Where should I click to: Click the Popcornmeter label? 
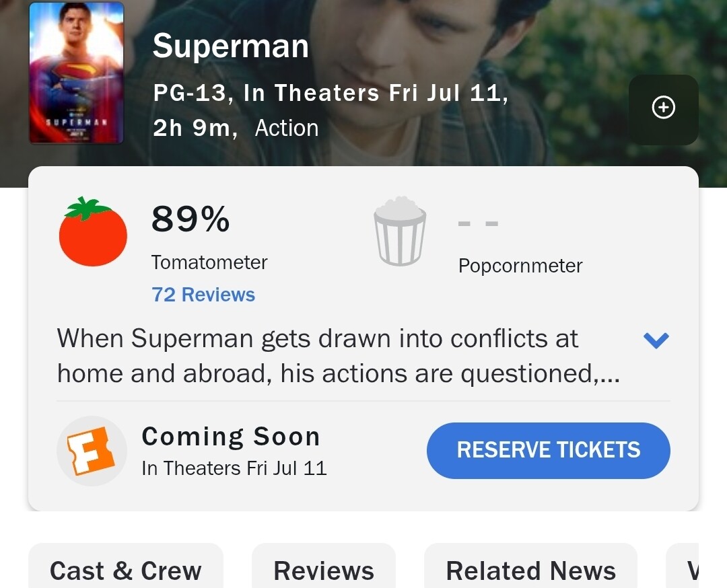(x=520, y=266)
